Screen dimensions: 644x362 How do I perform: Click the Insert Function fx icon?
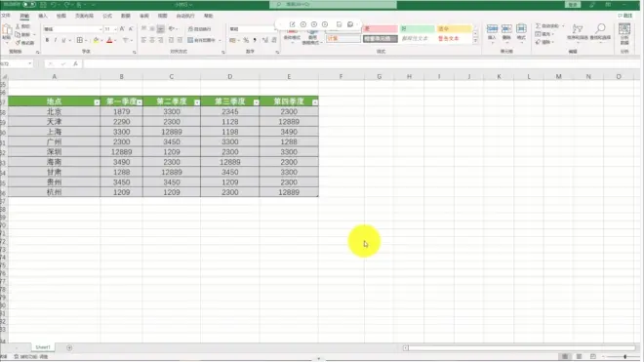point(75,63)
